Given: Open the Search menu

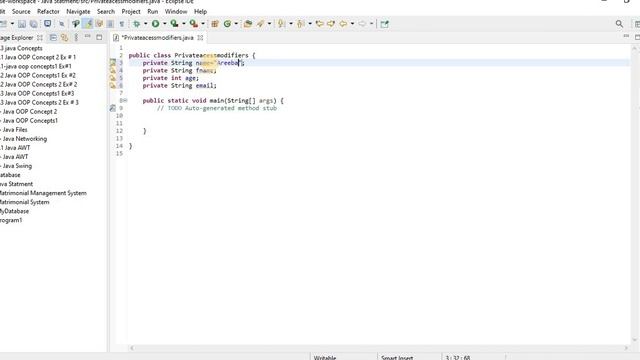Looking at the screenshot, I should point(106,11).
